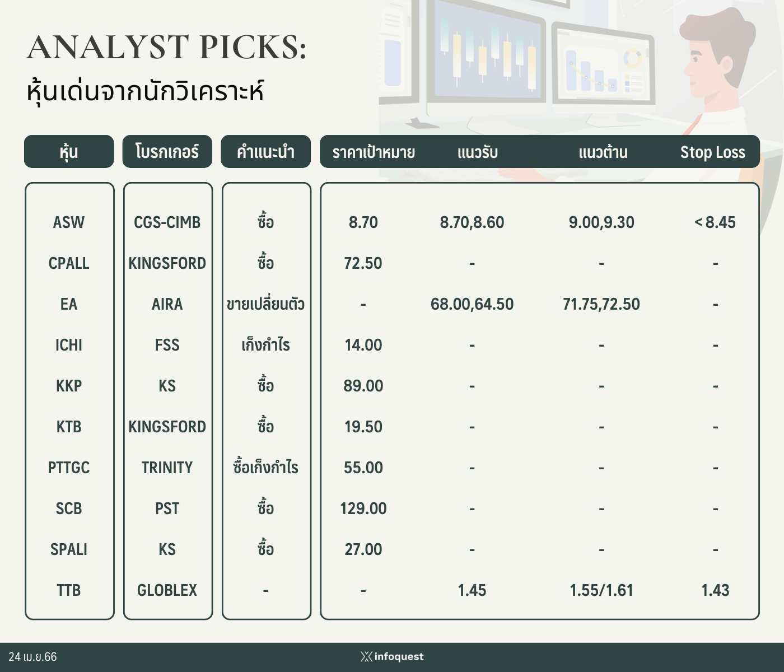Click ICHI target price 14.00

pos(363,345)
